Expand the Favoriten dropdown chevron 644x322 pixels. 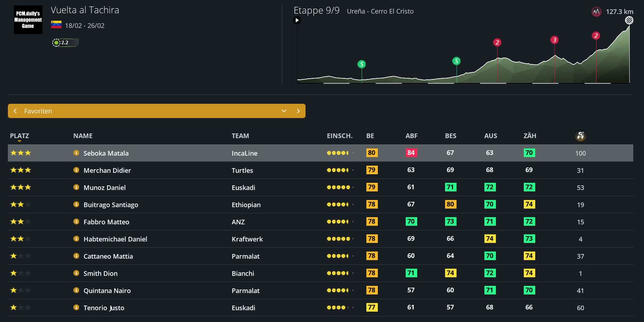(284, 111)
